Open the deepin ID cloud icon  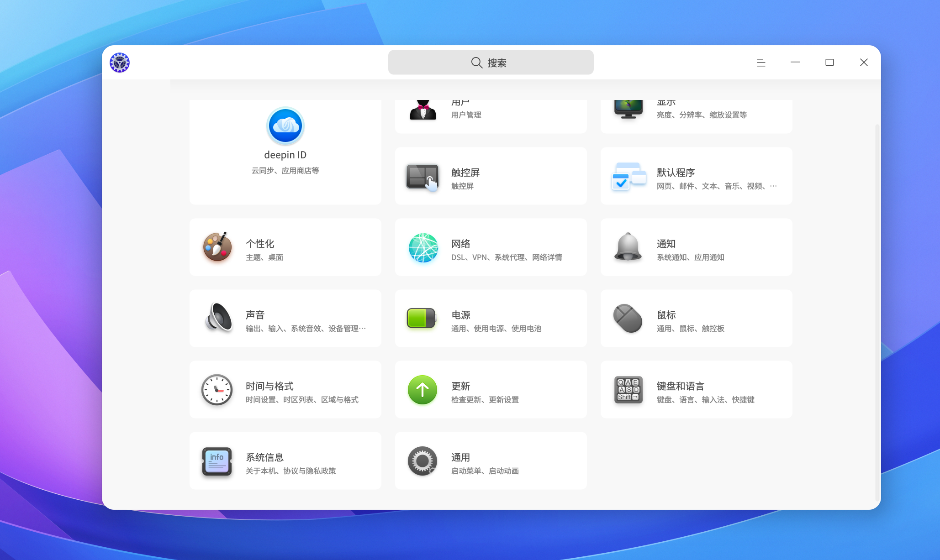(x=285, y=126)
